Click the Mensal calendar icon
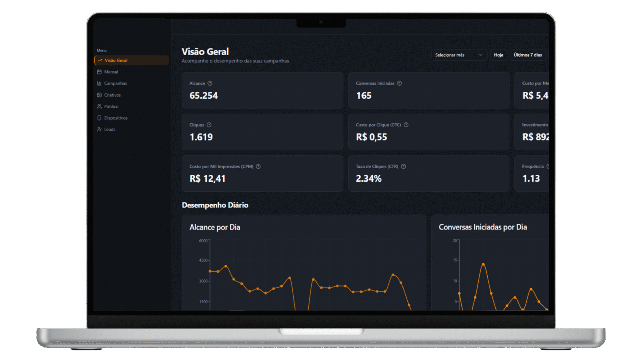 coord(99,72)
